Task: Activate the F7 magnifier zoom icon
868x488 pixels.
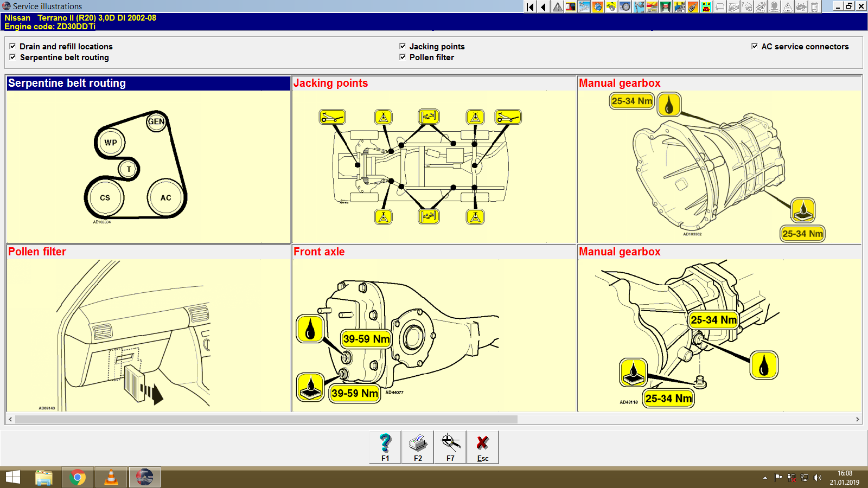Action: 450,445
